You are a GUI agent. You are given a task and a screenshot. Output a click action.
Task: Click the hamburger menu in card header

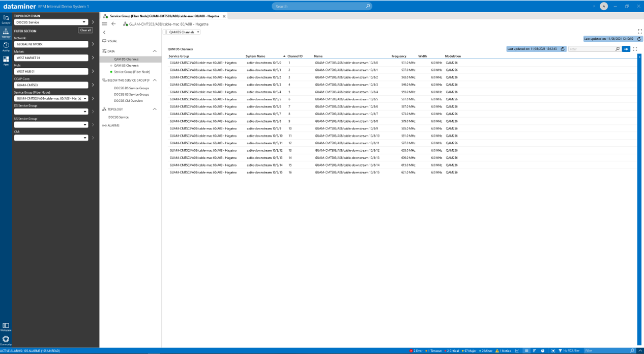[x=105, y=24]
